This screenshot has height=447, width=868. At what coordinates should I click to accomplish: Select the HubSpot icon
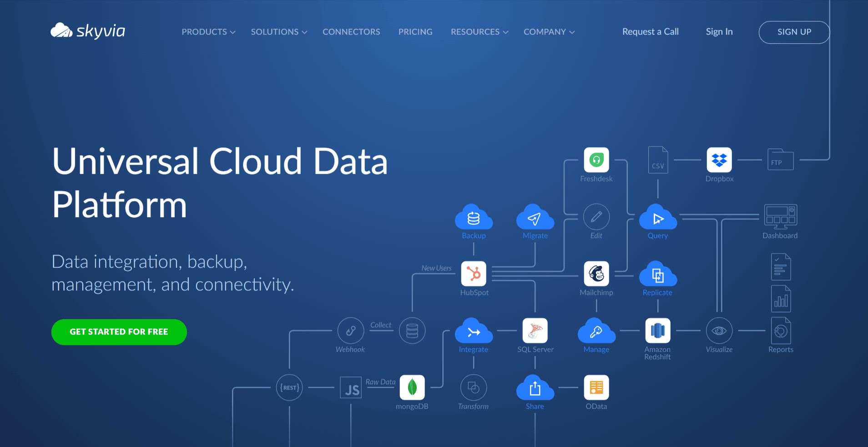coord(474,274)
